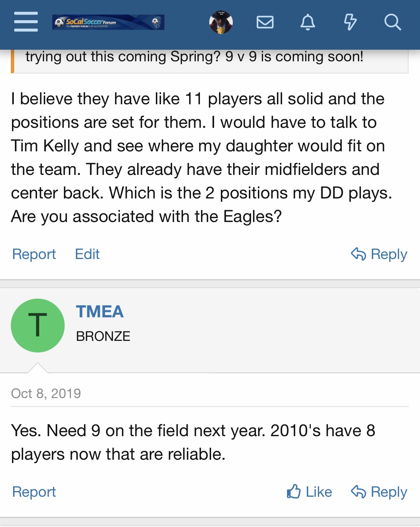Click the thumbs-up icon on TMEA's post

pos(294,491)
